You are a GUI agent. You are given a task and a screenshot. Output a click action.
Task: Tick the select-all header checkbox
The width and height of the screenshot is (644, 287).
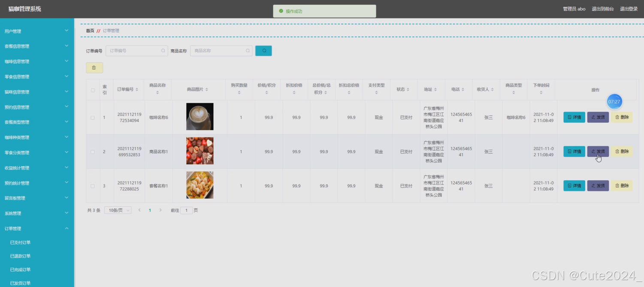pos(93,90)
